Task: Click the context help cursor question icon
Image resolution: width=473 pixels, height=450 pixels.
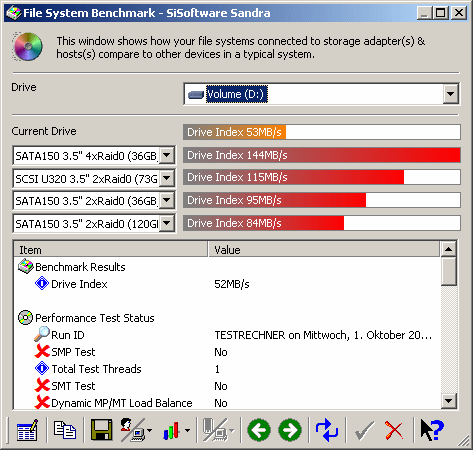Action: pos(432,430)
